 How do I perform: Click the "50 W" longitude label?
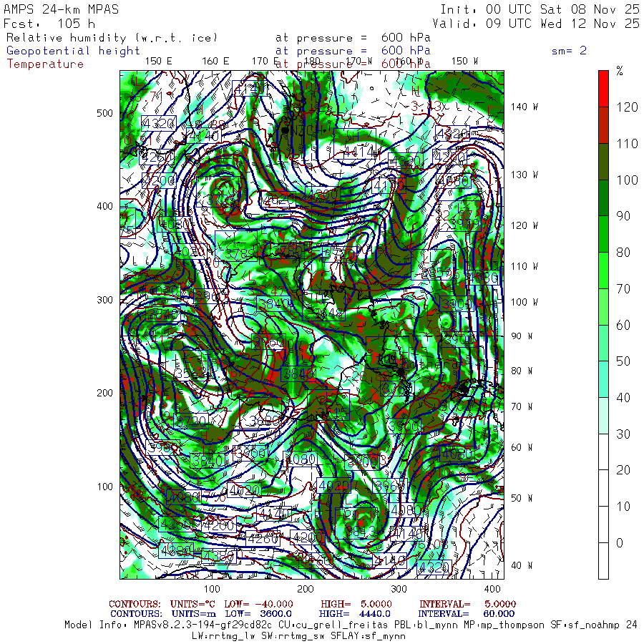coord(522,498)
